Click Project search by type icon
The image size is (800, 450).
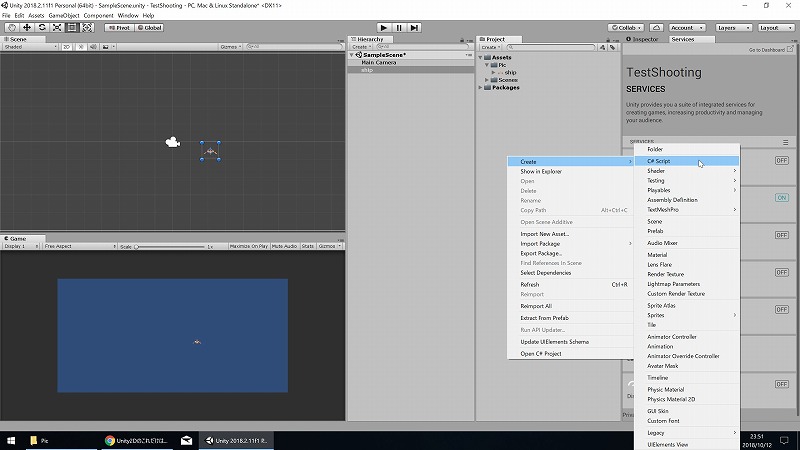pyautogui.click(x=603, y=47)
